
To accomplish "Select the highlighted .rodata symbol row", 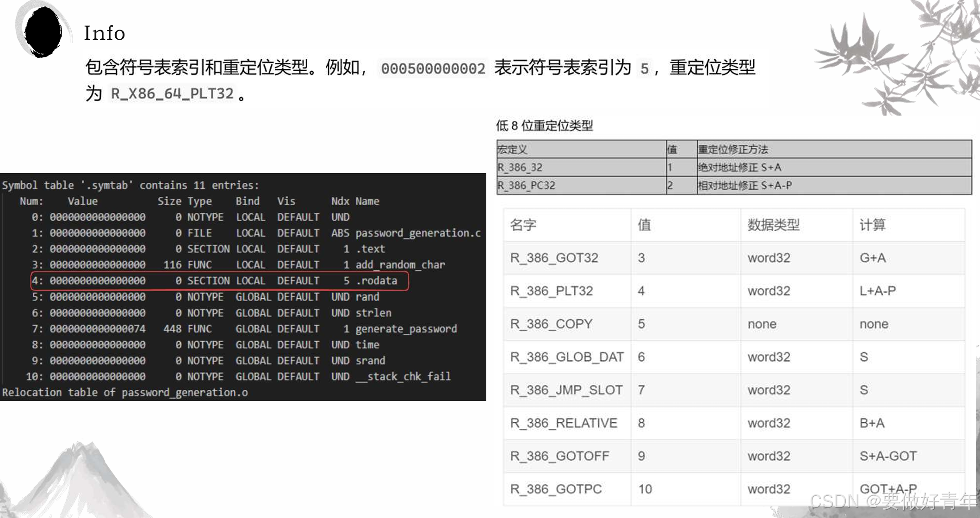I will click(219, 281).
